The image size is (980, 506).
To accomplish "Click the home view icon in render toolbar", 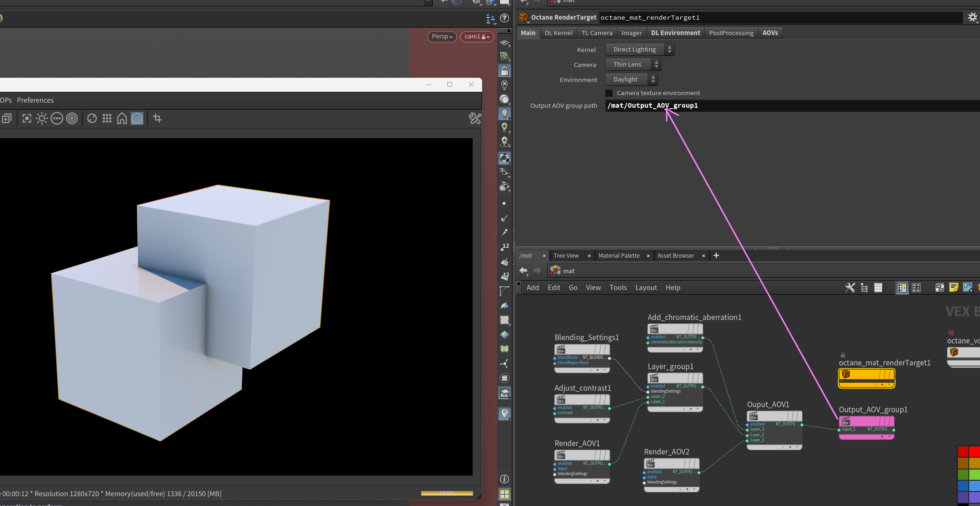I will (122, 119).
